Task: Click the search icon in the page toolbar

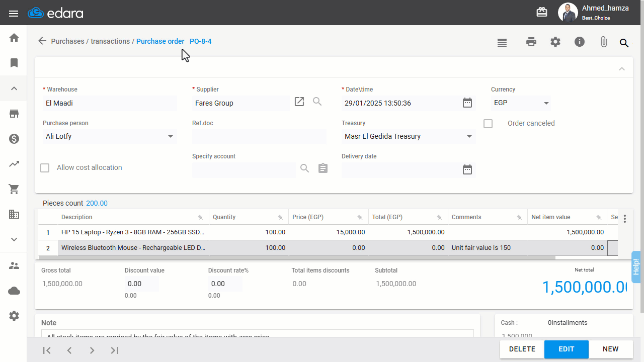Action: click(624, 43)
